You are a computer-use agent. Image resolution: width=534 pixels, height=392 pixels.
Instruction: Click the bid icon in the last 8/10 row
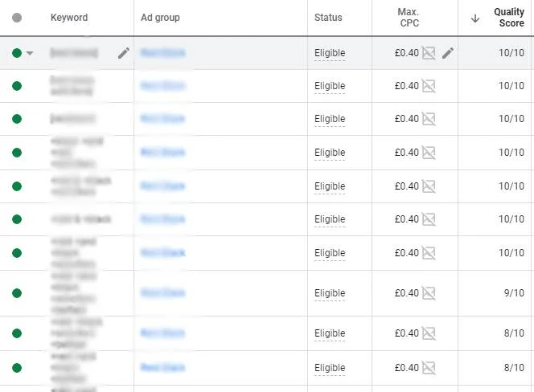point(429,368)
